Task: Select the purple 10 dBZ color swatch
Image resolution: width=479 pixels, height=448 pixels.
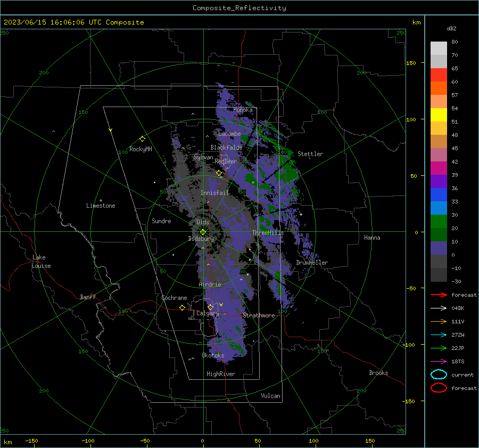Action: tap(439, 248)
